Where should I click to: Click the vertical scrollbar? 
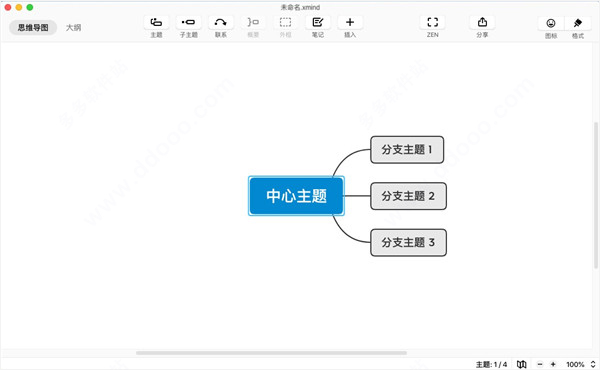[596, 195]
